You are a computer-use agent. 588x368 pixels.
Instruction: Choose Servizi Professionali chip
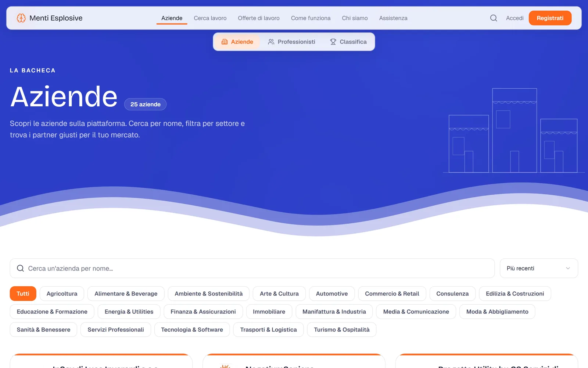click(116, 330)
